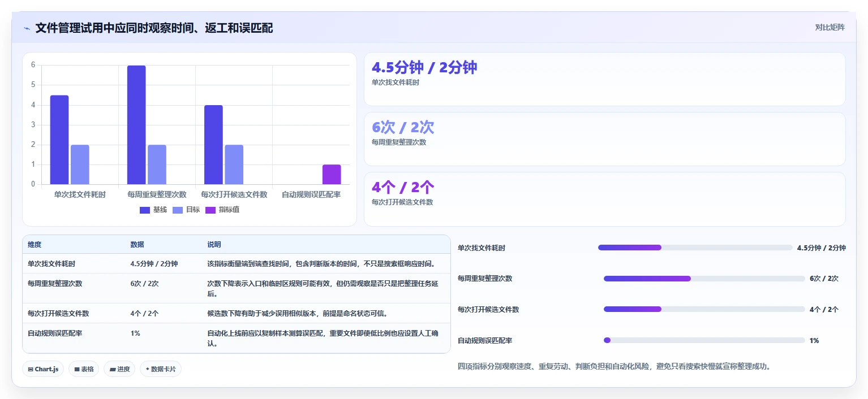The height and width of the screenshot is (399, 868).
Task: Click chart axis label 每周重复整理次数
Action: tap(157, 194)
